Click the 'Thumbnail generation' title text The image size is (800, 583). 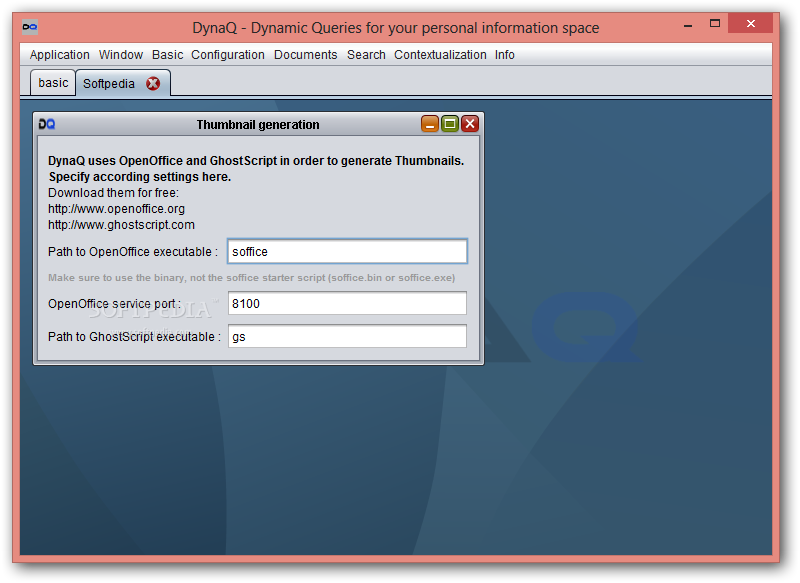[258, 124]
